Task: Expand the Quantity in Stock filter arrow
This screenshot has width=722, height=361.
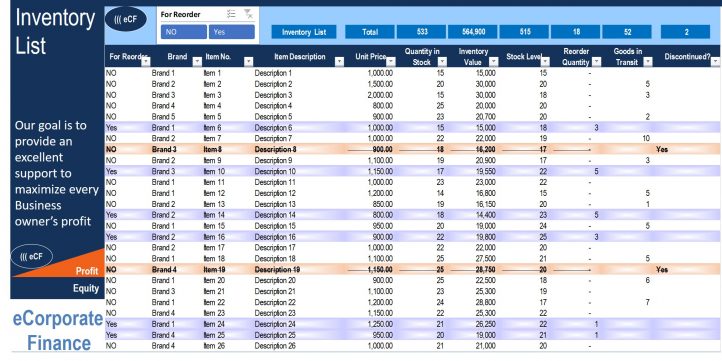Action: coord(443,61)
